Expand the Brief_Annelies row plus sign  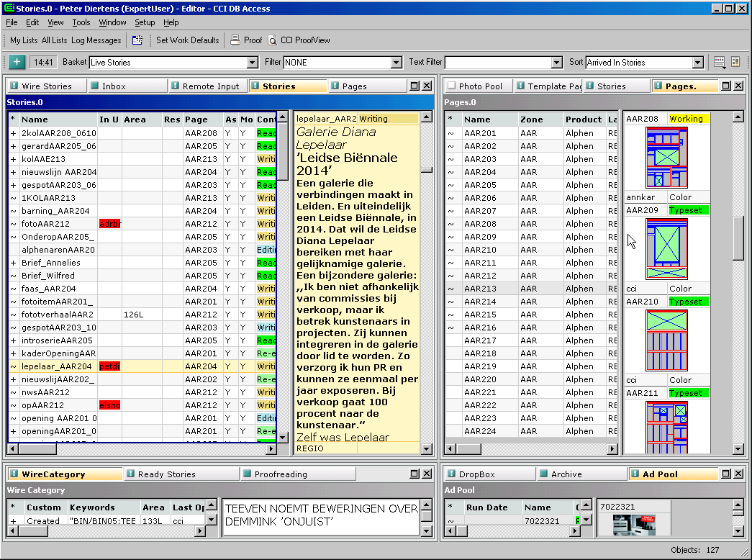coord(13,263)
